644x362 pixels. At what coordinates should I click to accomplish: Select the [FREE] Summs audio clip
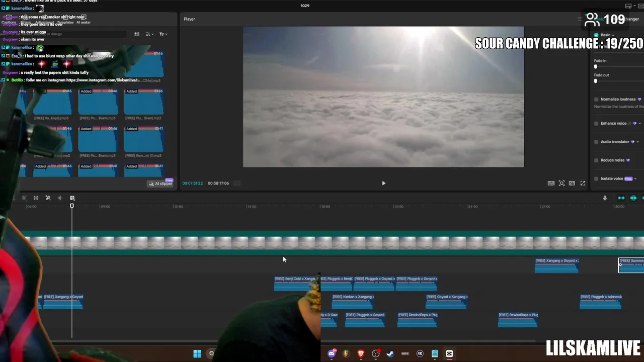click(x=631, y=265)
